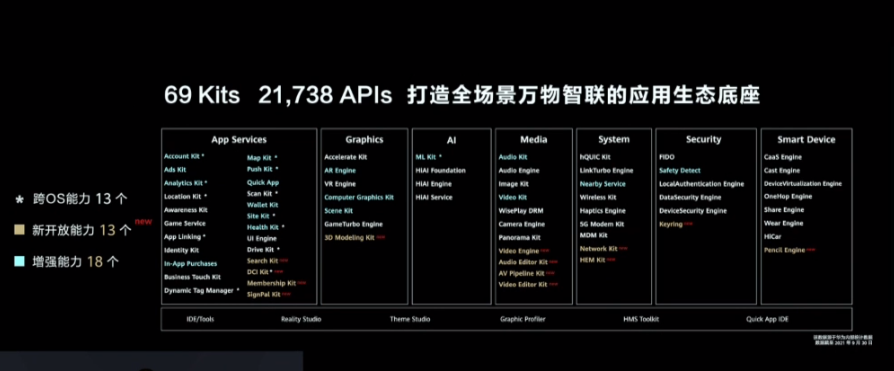
Task: Select Video Editor Kit under Media
Action: pyautogui.click(x=523, y=284)
